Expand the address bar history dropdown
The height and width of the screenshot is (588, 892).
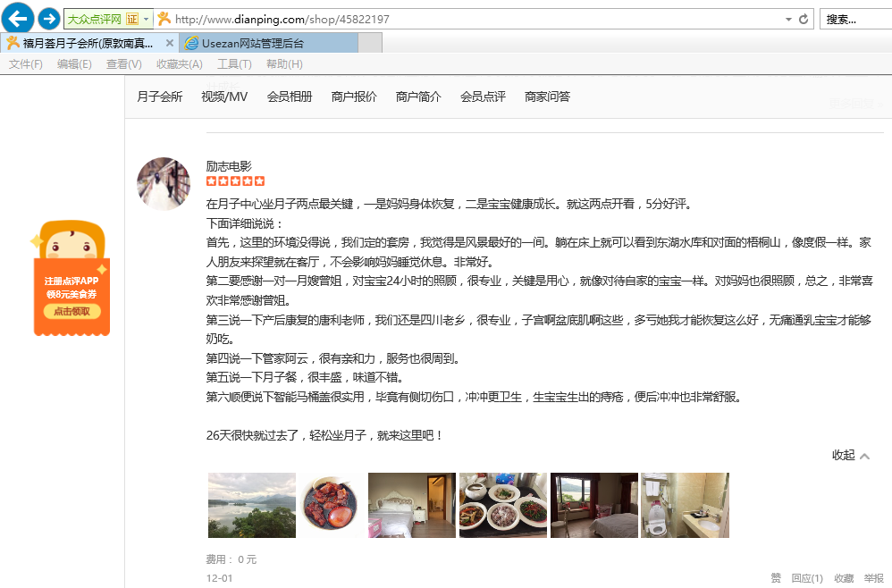[787, 19]
